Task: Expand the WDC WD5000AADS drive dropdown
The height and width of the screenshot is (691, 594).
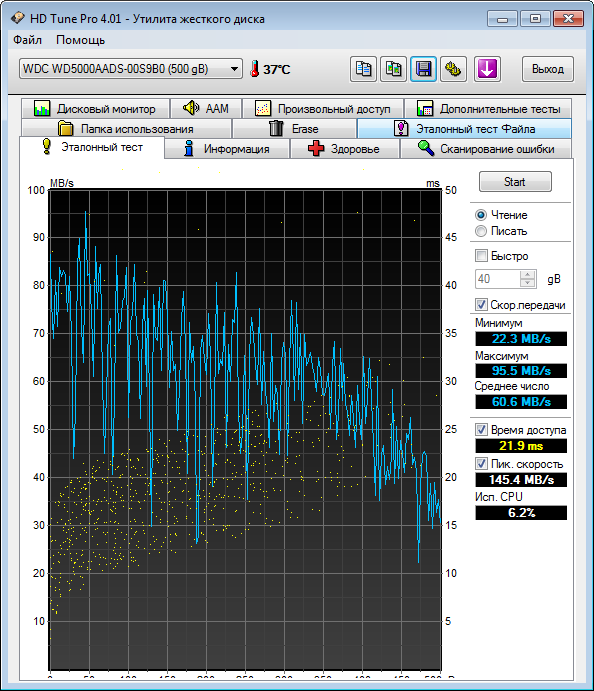Action: (234, 69)
